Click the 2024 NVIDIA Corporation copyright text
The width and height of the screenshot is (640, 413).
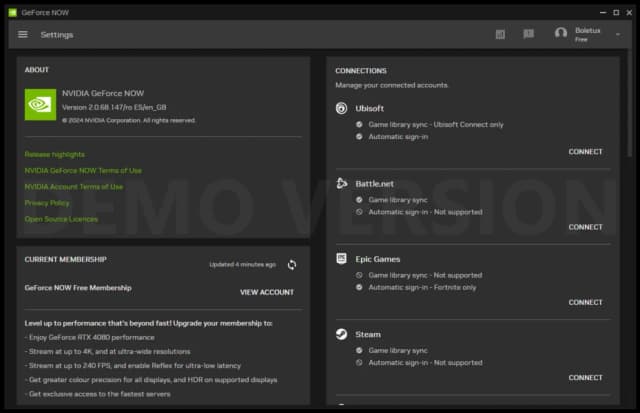pyautogui.click(x=129, y=120)
